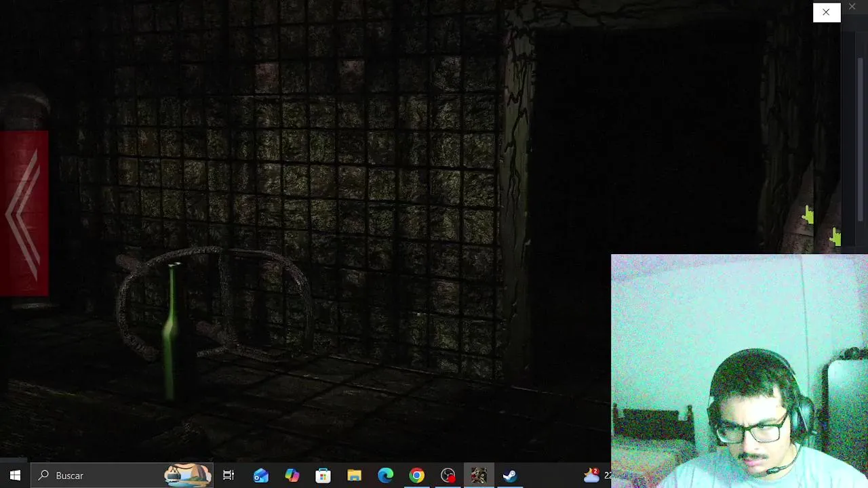Open Microsoft Copilot from the taskbar
This screenshot has width=868, height=488.
292,476
